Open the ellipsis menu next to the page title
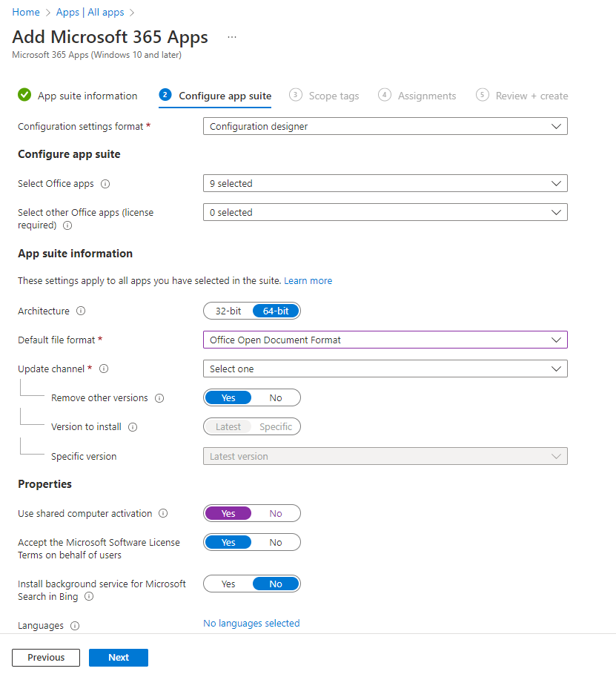This screenshot has height=677, width=616. (231, 36)
